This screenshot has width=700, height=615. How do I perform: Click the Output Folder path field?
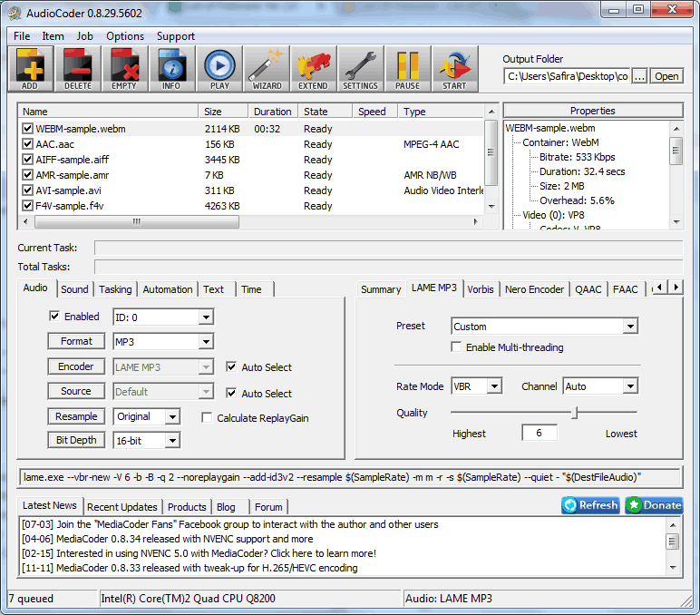(x=568, y=76)
